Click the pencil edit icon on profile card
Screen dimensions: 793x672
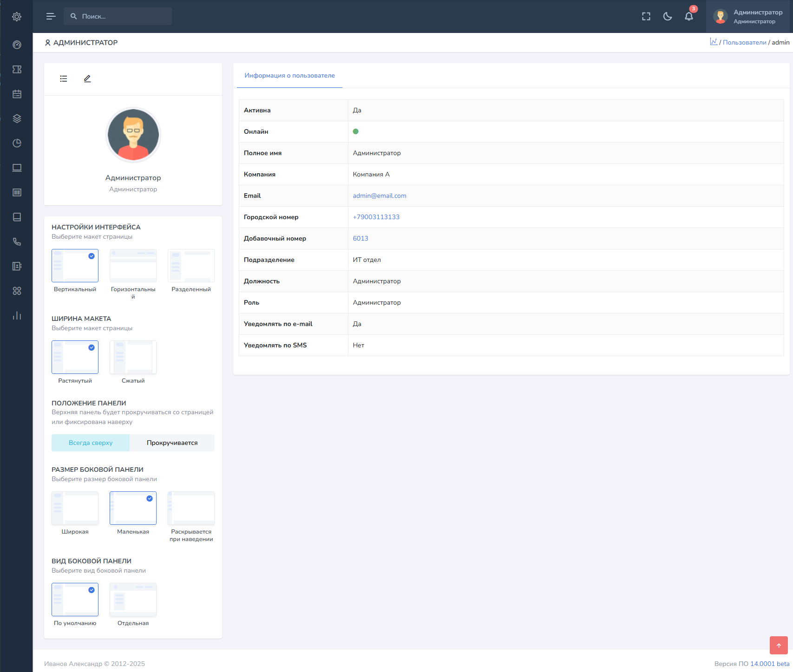click(87, 79)
